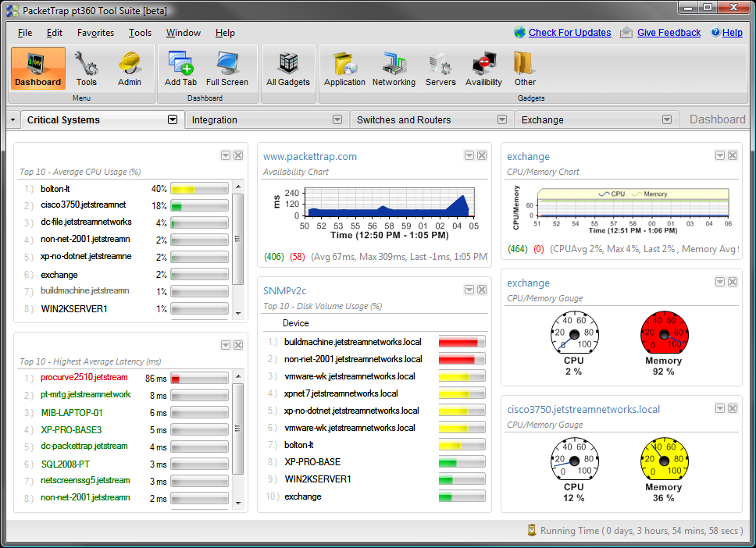Open the Favorites menu
Image resolution: width=756 pixels, height=548 pixels.
point(95,33)
